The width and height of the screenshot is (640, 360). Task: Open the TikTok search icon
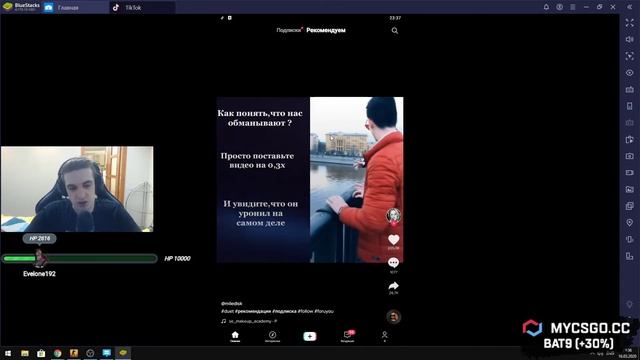(395, 31)
